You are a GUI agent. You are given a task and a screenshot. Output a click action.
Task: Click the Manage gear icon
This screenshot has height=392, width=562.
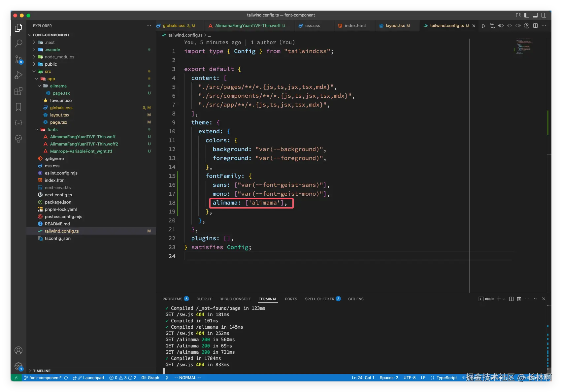point(18,366)
